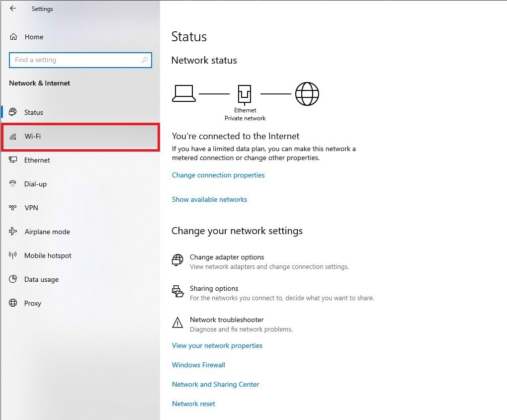Open View your network properties link
This screenshot has width=507, height=420.
coord(217,345)
